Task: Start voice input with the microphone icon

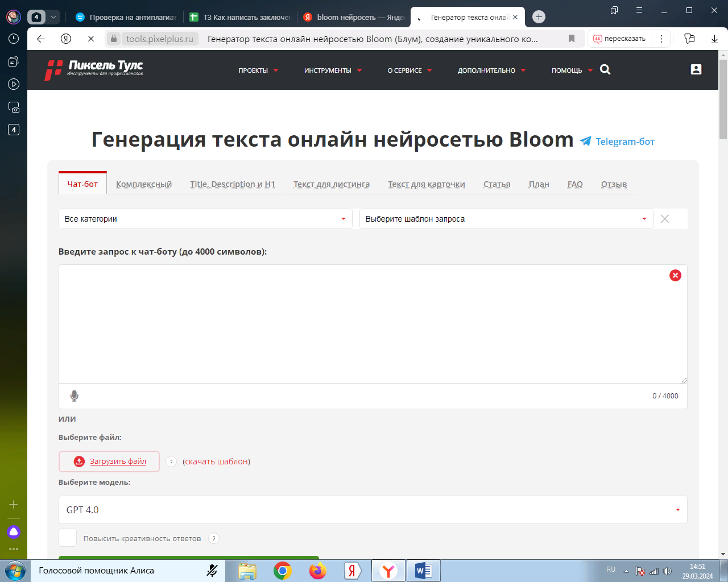Action: point(75,396)
